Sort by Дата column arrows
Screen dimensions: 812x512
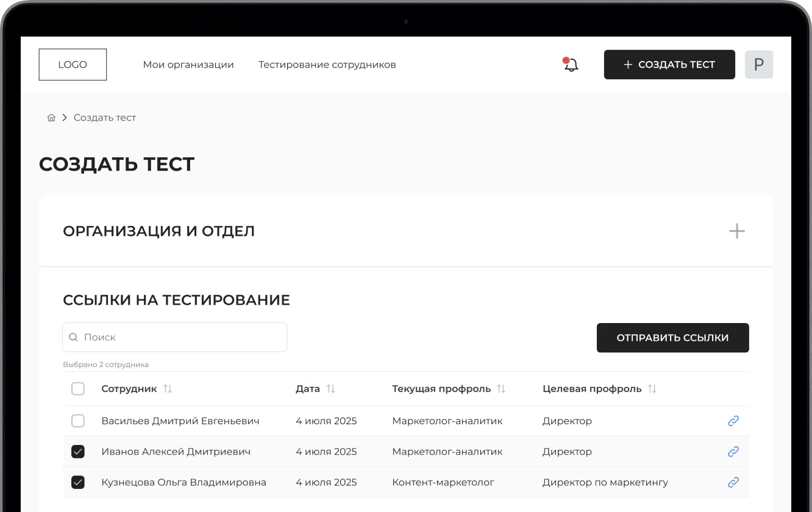click(331, 389)
